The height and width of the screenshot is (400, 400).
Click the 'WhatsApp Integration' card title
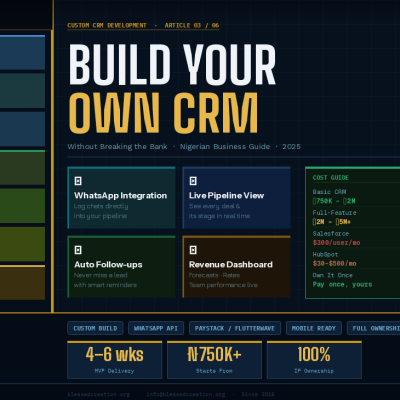pos(120,196)
